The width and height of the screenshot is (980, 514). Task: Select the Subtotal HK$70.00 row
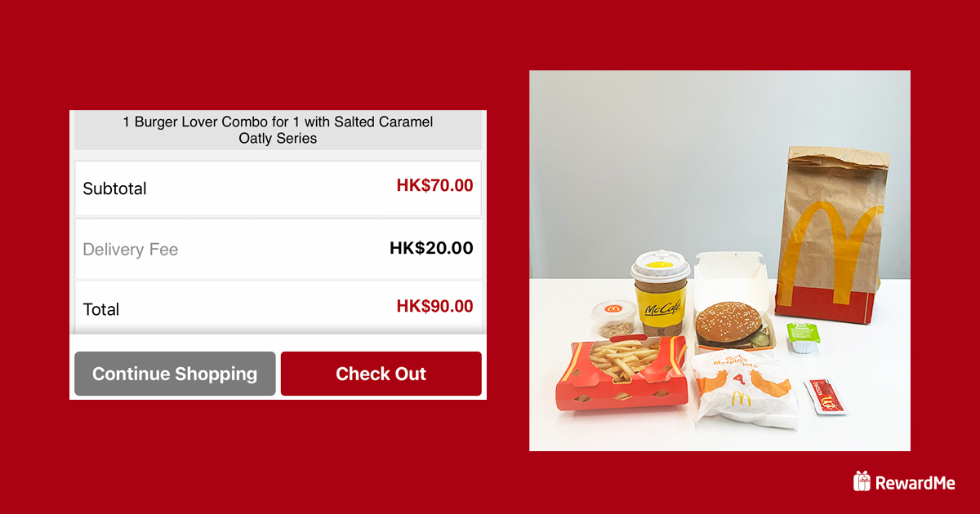278,188
